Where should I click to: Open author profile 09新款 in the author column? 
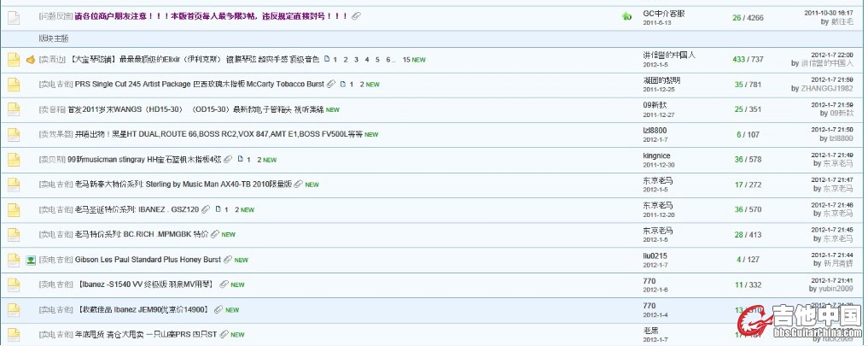pyautogui.click(x=656, y=105)
